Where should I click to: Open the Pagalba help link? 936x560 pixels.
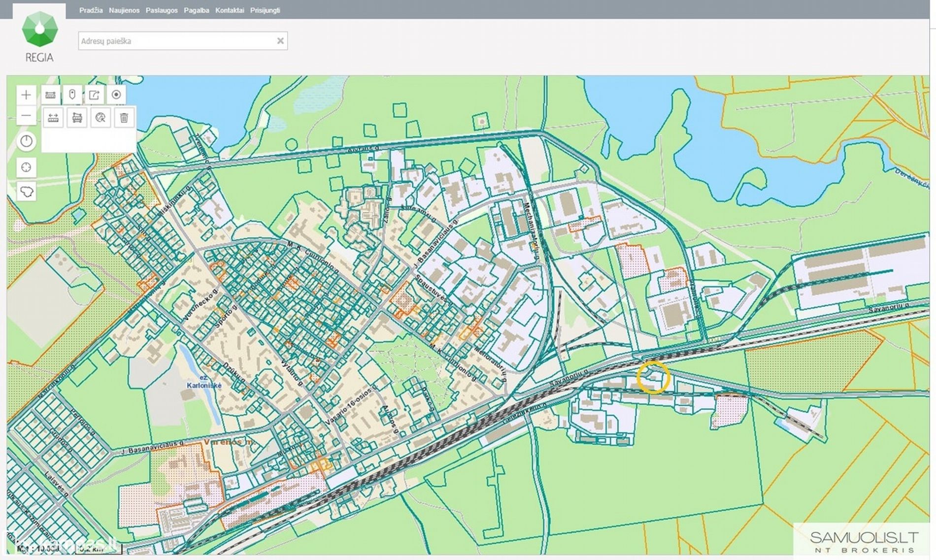[196, 10]
